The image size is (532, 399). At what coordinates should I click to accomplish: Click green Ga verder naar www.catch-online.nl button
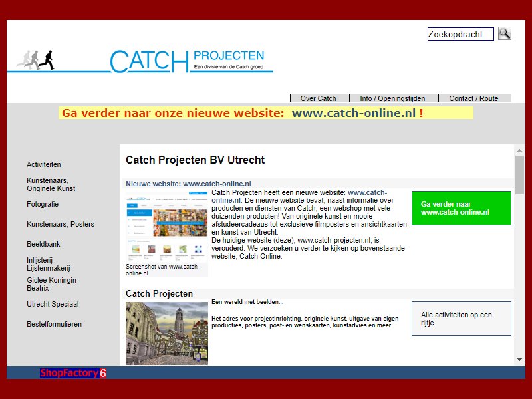pyautogui.click(x=462, y=208)
